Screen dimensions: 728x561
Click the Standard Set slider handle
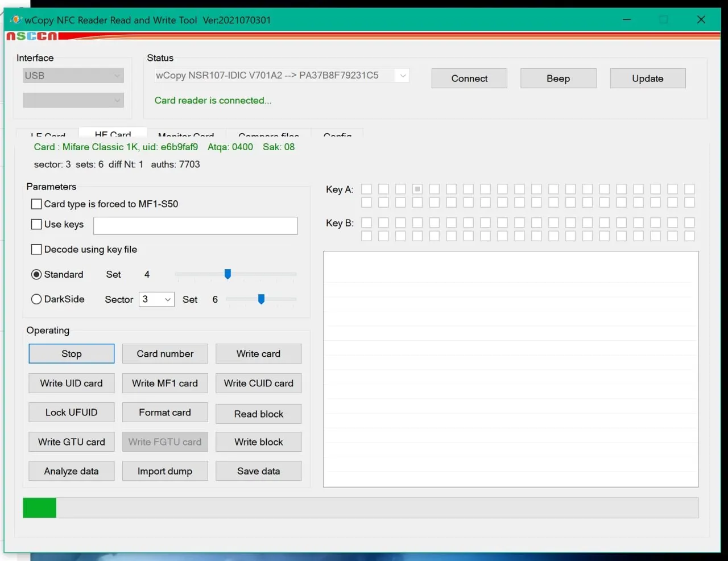pyautogui.click(x=227, y=274)
